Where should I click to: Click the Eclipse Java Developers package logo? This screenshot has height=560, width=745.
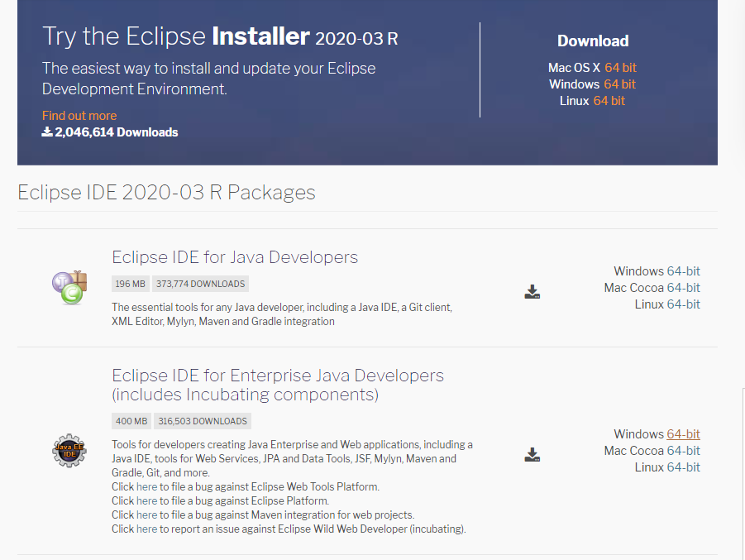coord(69,288)
